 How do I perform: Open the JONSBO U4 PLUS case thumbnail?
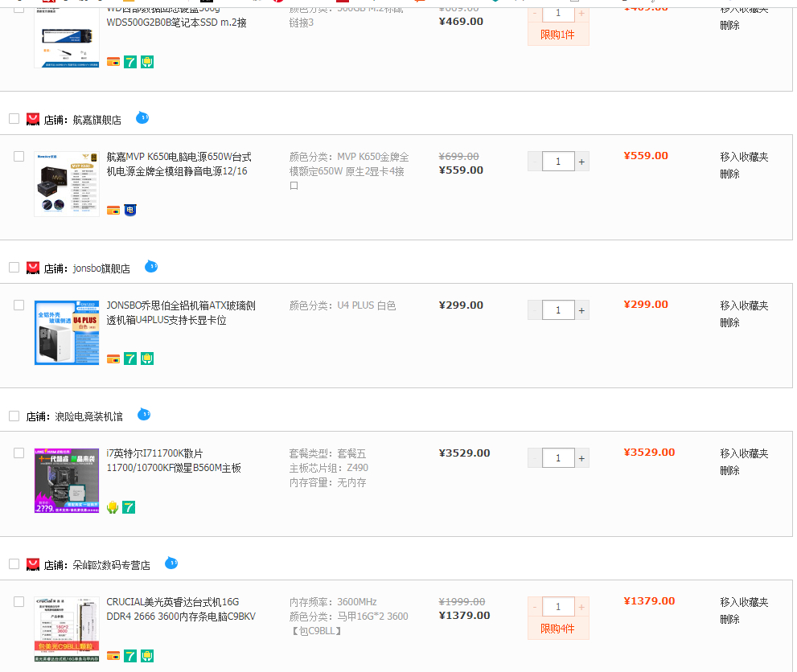(x=67, y=333)
